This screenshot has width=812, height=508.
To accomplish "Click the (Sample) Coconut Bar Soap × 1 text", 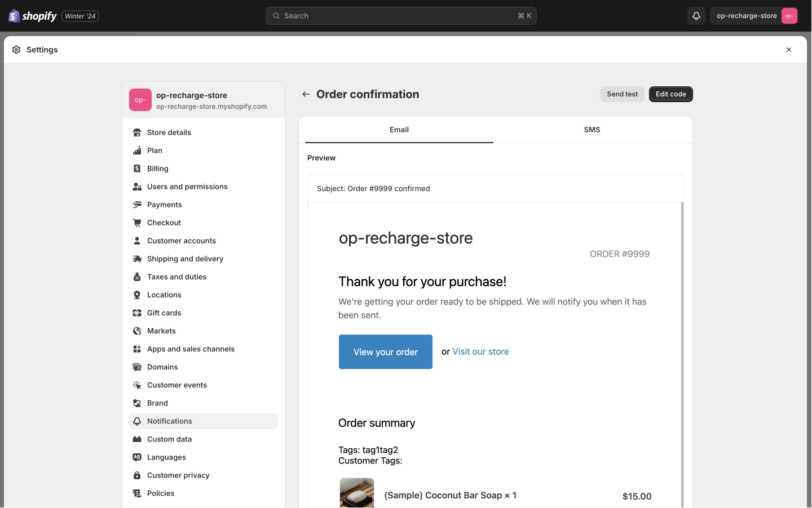I will (451, 496).
